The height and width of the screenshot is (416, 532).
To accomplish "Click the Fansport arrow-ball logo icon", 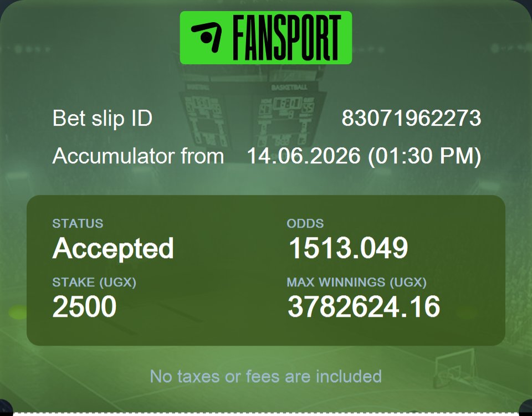I will click(x=207, y=38).
